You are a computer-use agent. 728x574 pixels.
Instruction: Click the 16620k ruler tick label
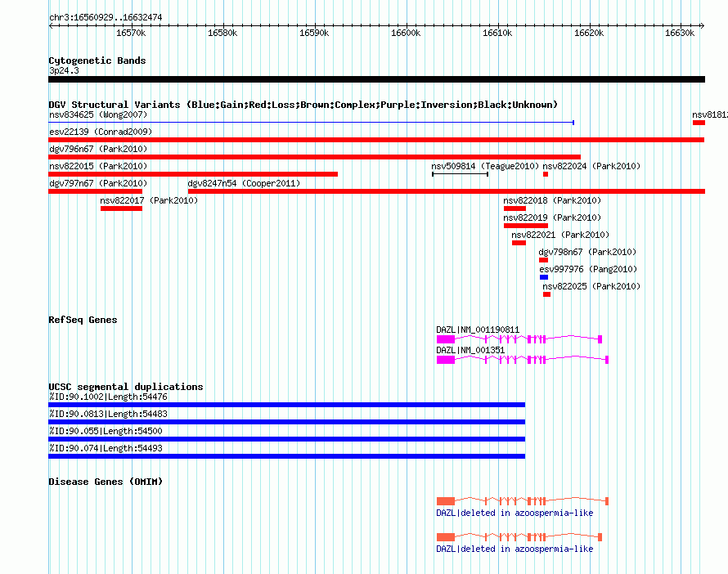pyautogui.click(x=589, y=33)
